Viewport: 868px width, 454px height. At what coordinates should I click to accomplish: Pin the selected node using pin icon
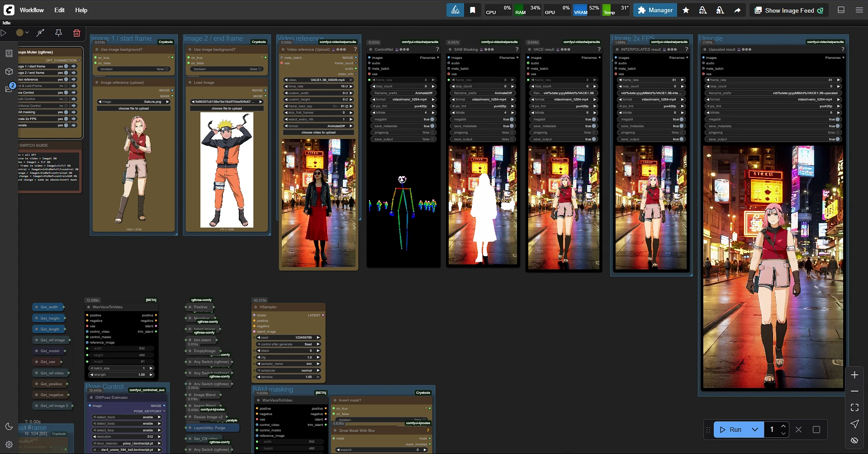58,33
